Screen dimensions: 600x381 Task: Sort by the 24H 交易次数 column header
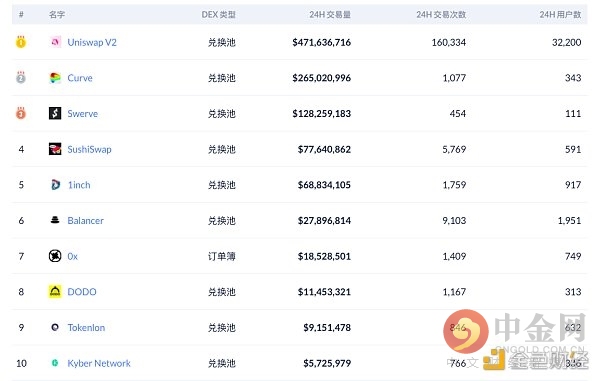(441, 15)
